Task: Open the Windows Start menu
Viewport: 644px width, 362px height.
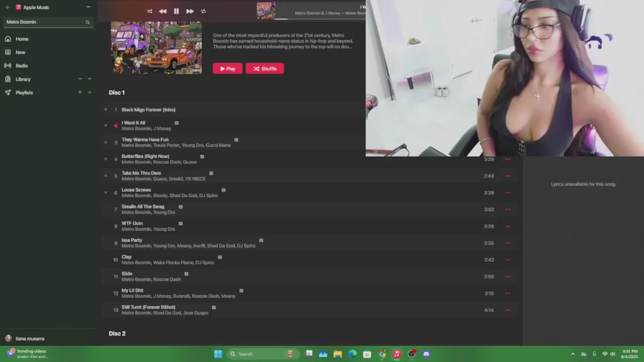Action: (218, 354)
